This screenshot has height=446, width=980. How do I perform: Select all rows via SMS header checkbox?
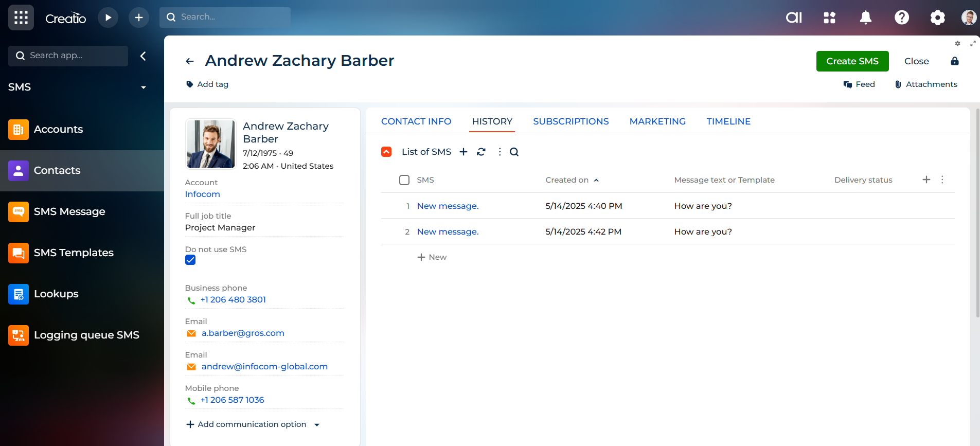[x=404, y=180]
